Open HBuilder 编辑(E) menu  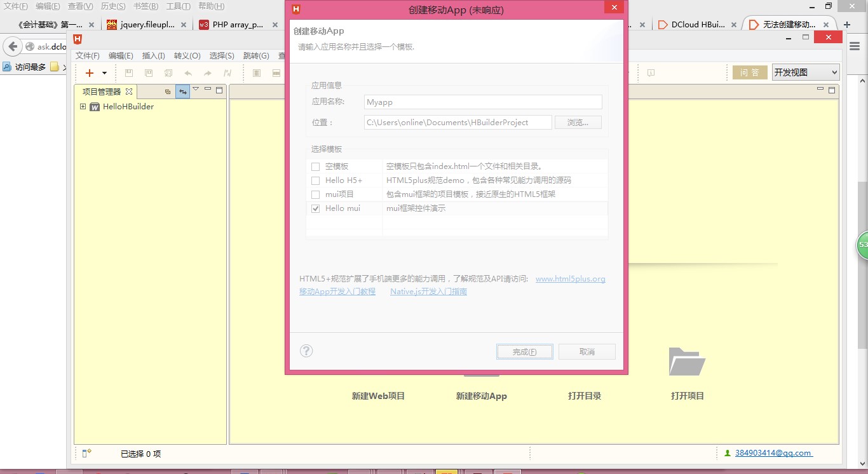tap(121, 56)
